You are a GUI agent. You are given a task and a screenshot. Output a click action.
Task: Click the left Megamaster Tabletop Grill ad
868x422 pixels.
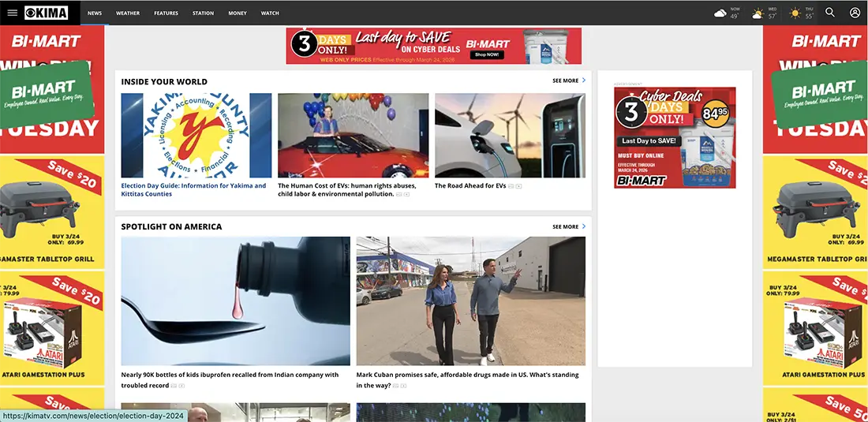click(52, 212)
